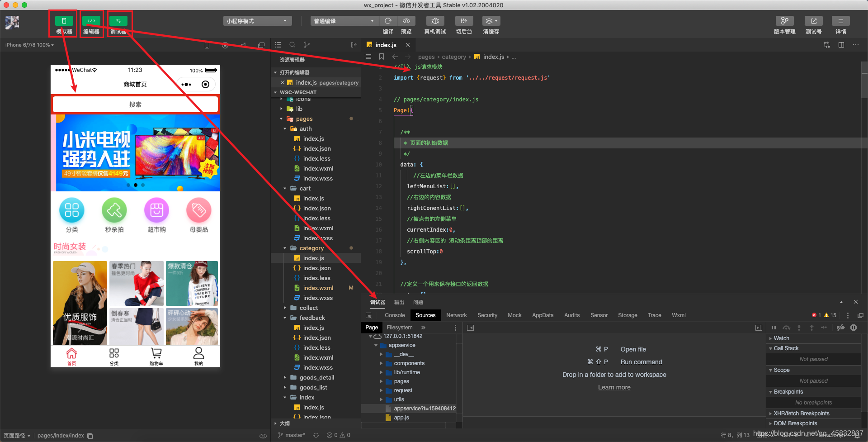The width and height of the screenshot is (868, 442).
Task: Click the Learn more link
Action: click(x=614, y=387)
